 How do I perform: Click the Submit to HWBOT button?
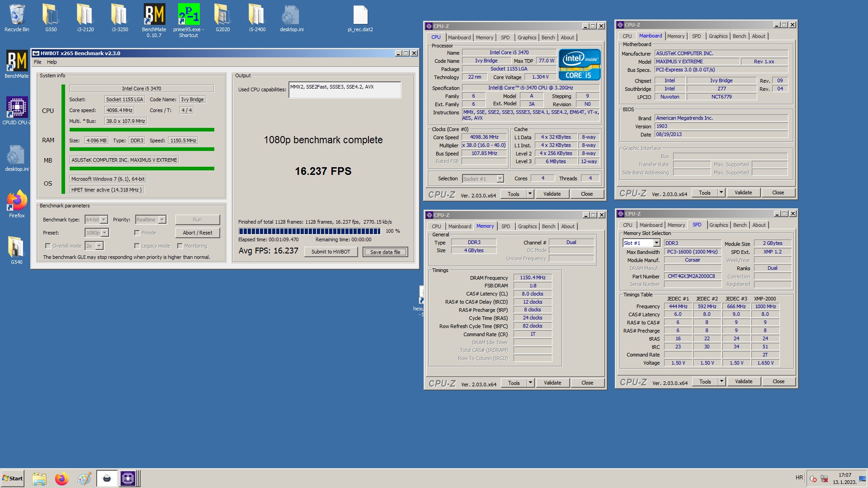click(330, 252)
